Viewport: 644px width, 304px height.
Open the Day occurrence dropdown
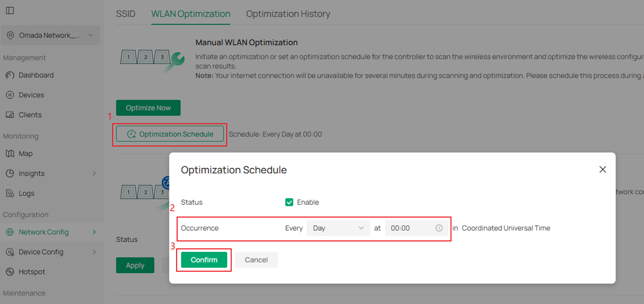pos(338,228)
